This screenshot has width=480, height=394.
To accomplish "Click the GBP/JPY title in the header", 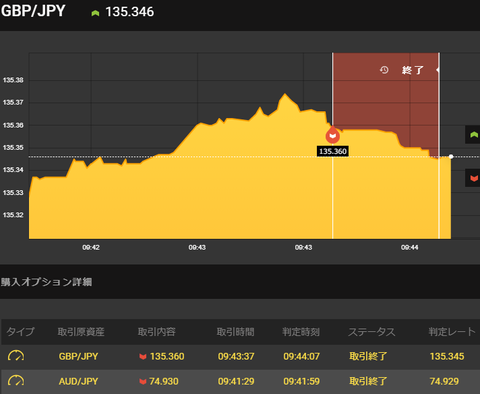I will coord(33,11).
